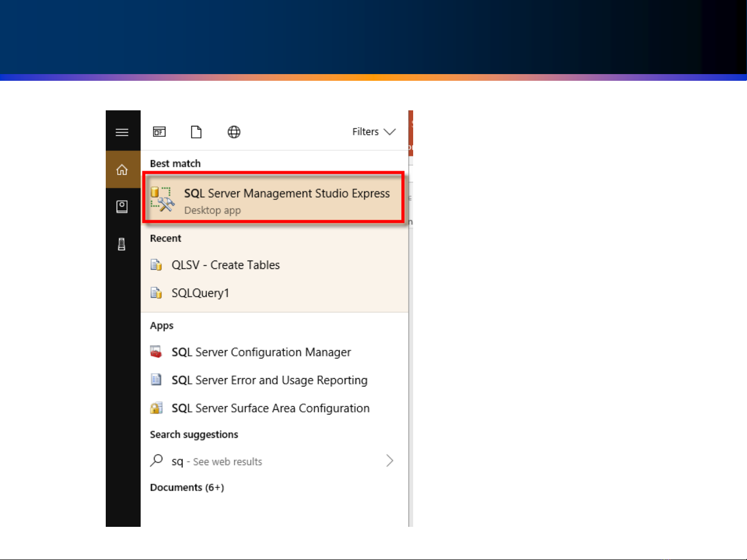The width and height of the screenshot is (747, 560).
Task: Click the Management Studio Express app icon
Action: [x=162, y=199]
